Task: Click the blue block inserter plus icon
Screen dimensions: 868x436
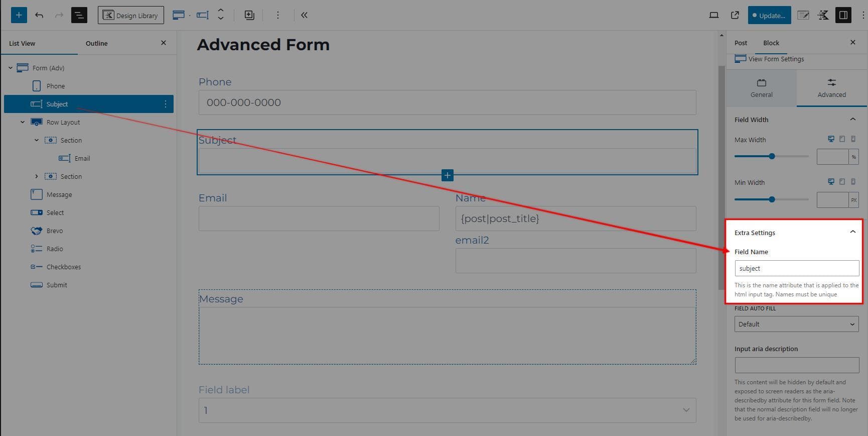Action: tap(19, 15)
